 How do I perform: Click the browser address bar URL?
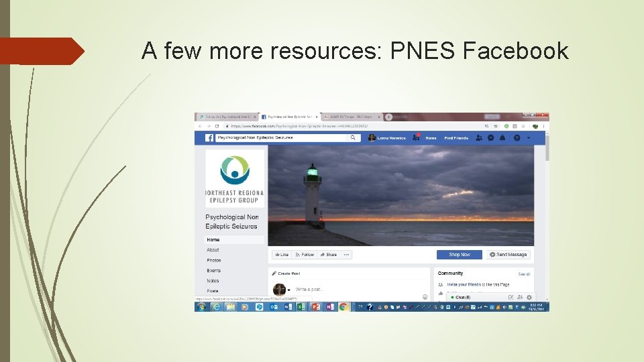[300, 127]
